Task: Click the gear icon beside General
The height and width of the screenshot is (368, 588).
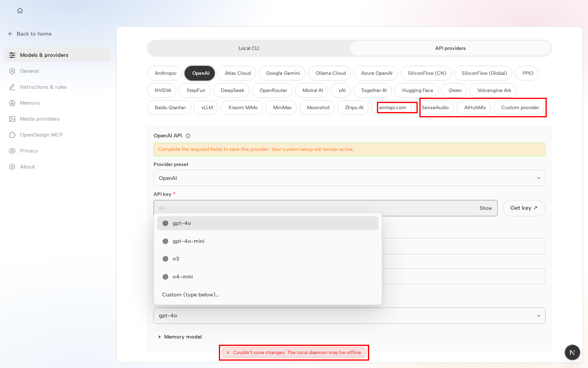Action: [12, 71]
